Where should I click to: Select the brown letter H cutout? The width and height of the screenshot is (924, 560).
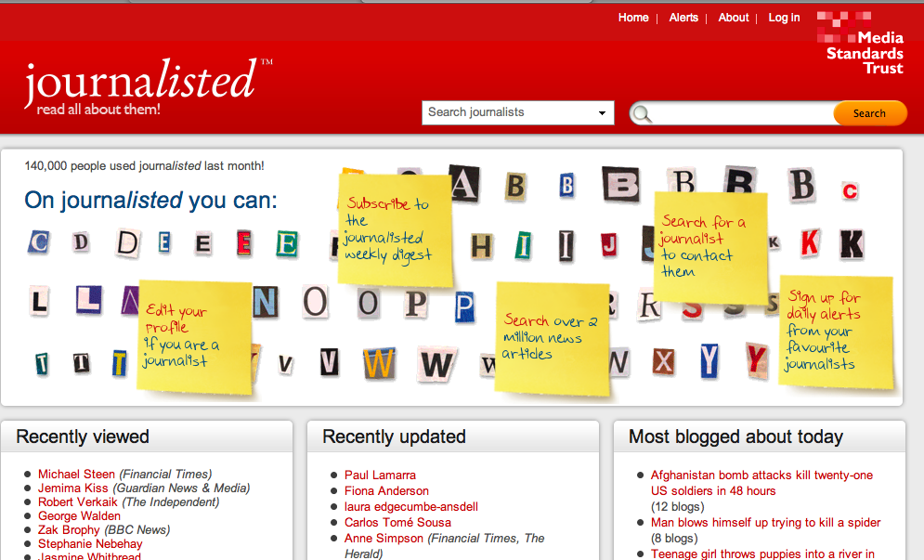481,246
